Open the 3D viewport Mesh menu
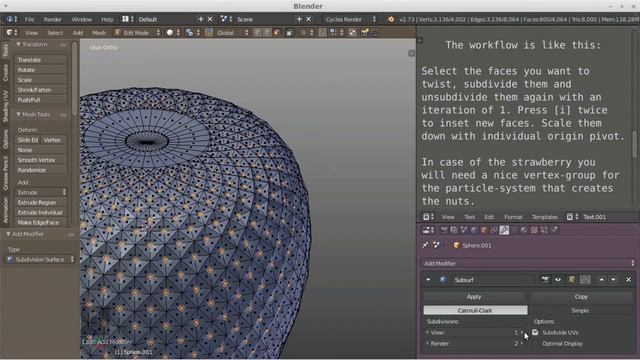 coord(99,33)
